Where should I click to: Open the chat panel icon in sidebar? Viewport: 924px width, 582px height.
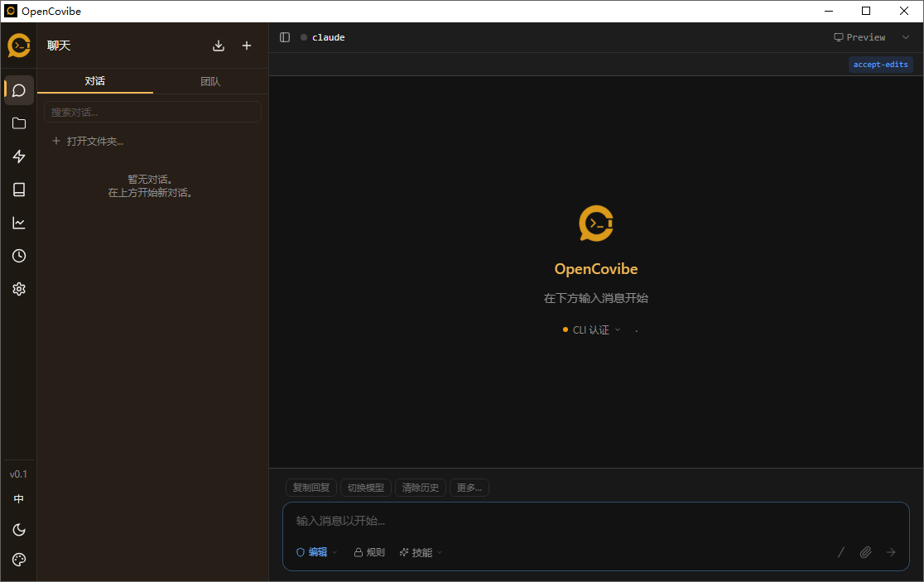(x=18, y=90)
